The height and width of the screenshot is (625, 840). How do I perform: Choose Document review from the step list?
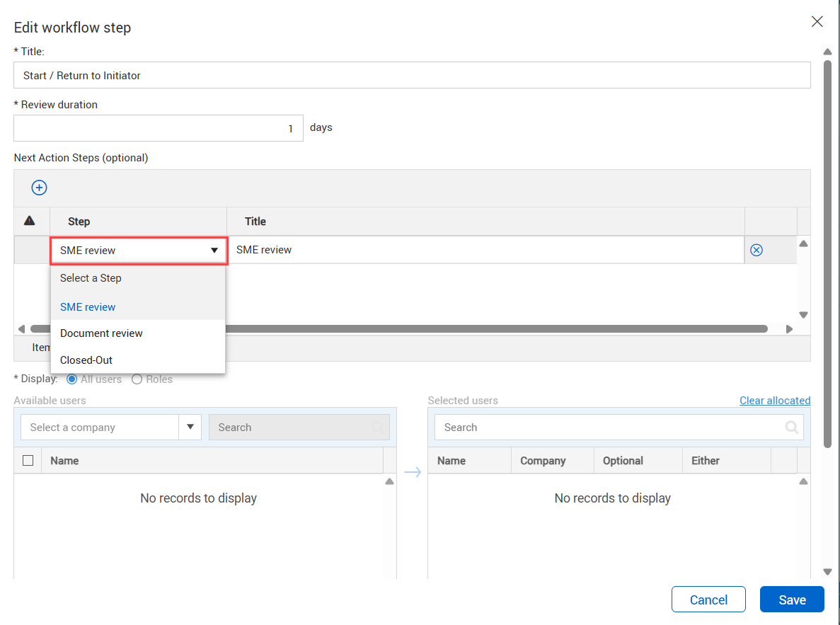[x=101, y=333]
